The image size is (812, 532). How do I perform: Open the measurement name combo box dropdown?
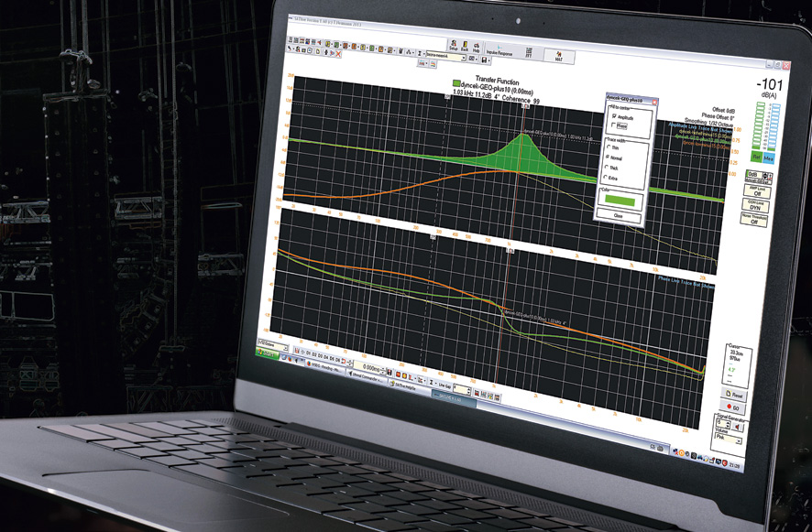(x=464, y=58)
